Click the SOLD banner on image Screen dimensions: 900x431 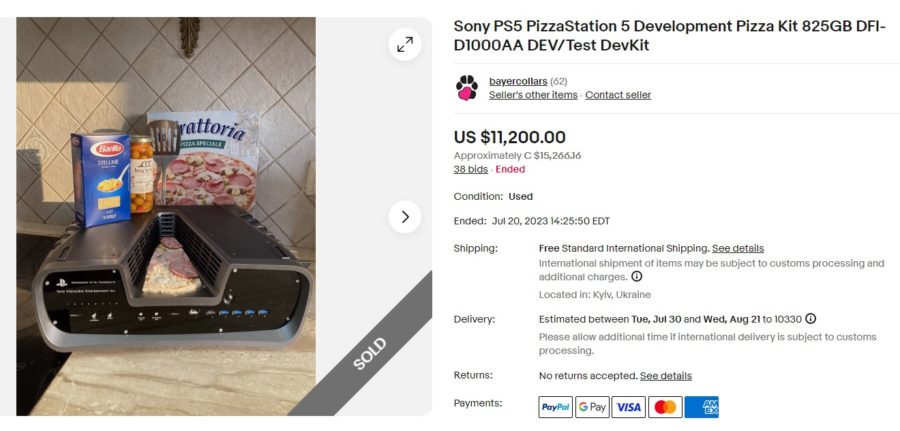click(x=368, y=353)
